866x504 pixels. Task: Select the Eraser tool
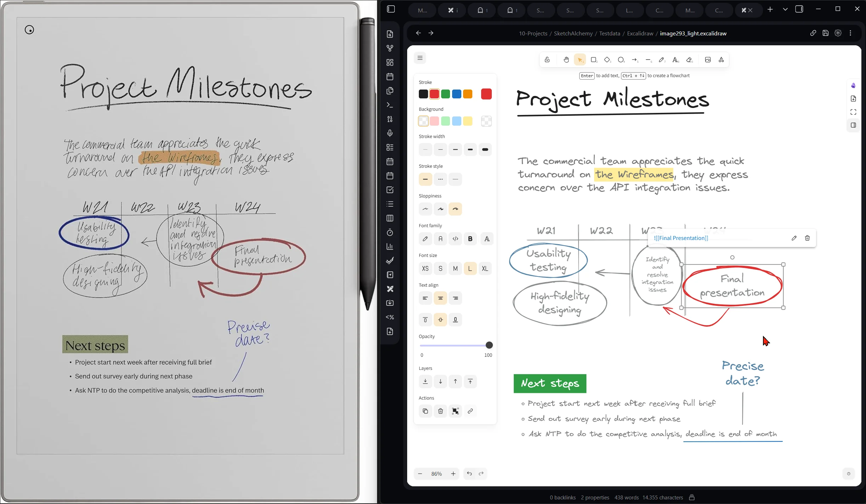(x=689, y=60)
